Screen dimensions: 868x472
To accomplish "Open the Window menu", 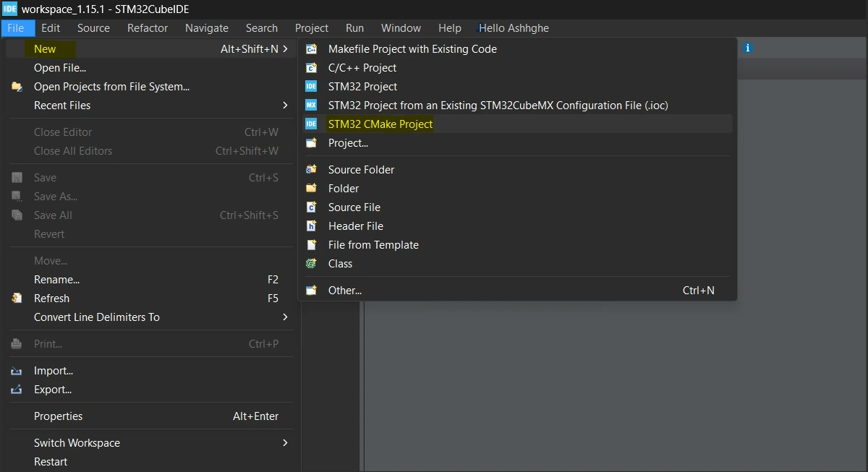I will [401, 28].
